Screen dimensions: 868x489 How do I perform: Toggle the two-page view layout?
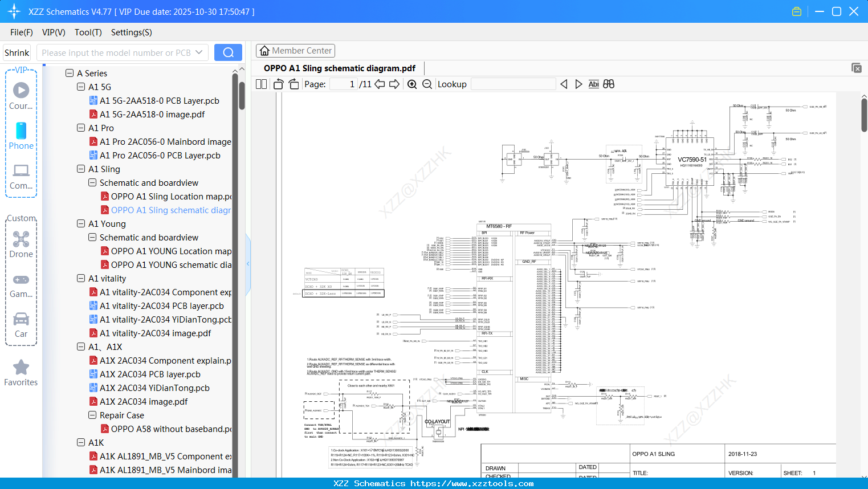click(x=262, y=84)
